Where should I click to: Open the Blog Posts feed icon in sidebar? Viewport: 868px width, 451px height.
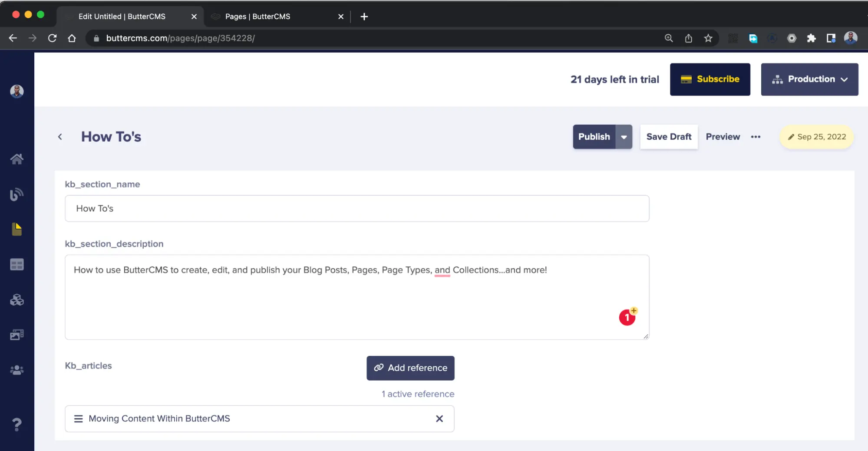click(x=17, y=194)
